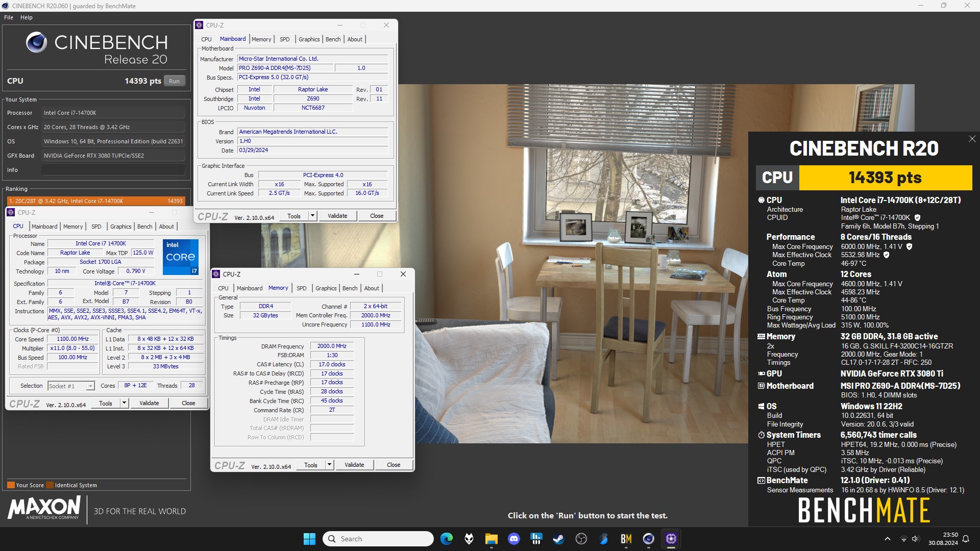This screenshot has height=551, width=980.
Task: Click the Processor field Intel Core i7-14700K
Action: click(113, 113)
